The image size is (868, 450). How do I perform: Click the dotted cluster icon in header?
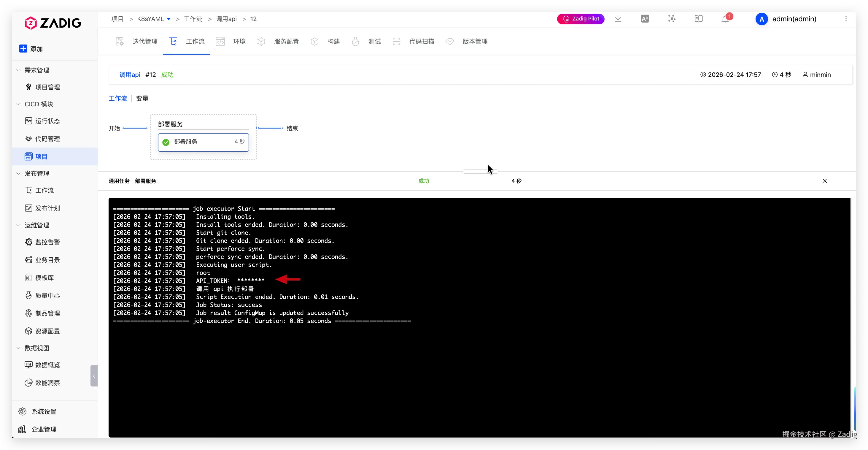pyautogui.click(x=672, y=19)
